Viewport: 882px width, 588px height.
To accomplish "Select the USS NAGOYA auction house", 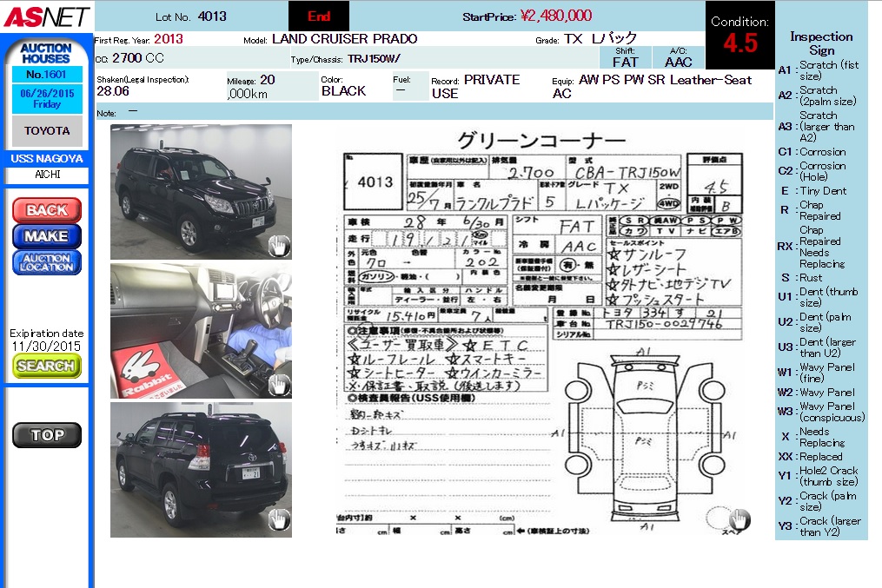I will point(47,159).
